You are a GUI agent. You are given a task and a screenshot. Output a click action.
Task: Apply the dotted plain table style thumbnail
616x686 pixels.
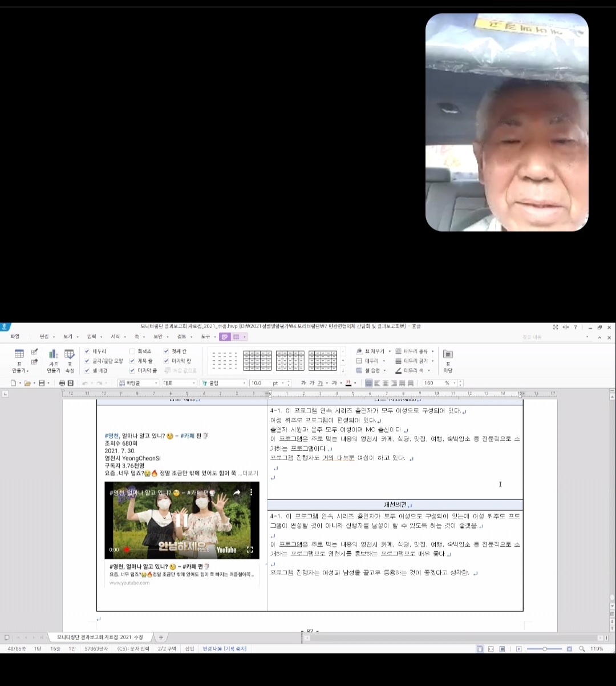click(x=225, y=361)
